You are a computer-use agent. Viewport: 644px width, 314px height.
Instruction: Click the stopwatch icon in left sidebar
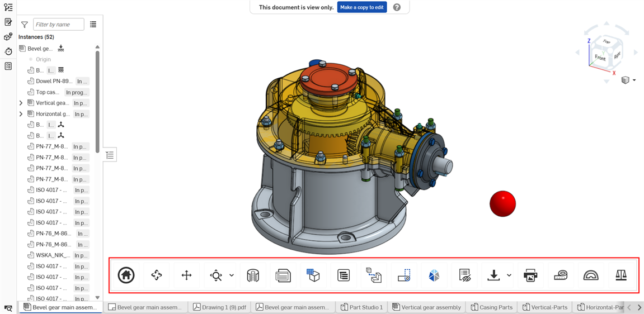[x=8, y=51]
